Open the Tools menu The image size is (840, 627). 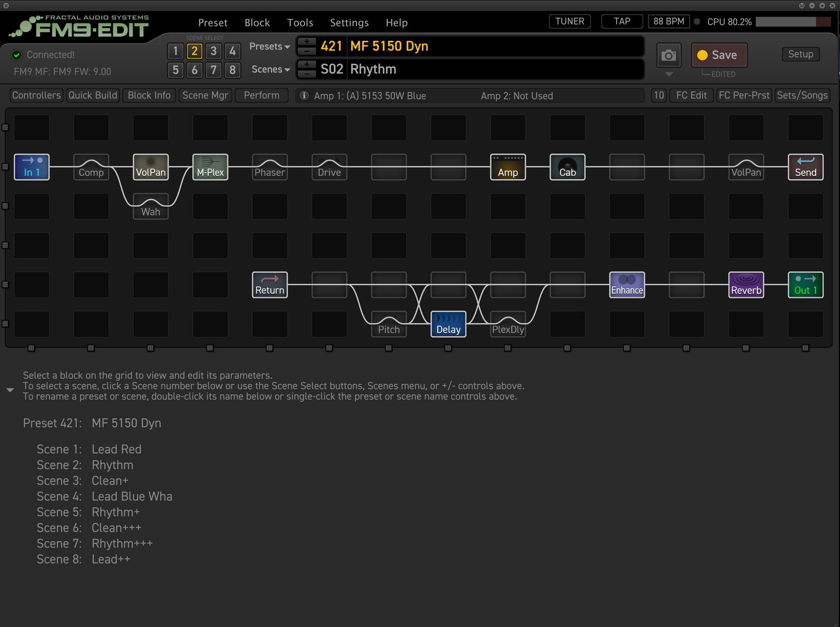tap(300, 23)
